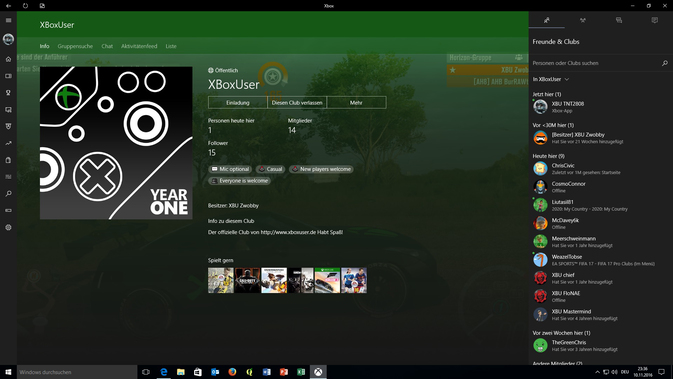Click search magnifier in Freunde & Clubs
The image size is (673, 379).
[664, 63]
